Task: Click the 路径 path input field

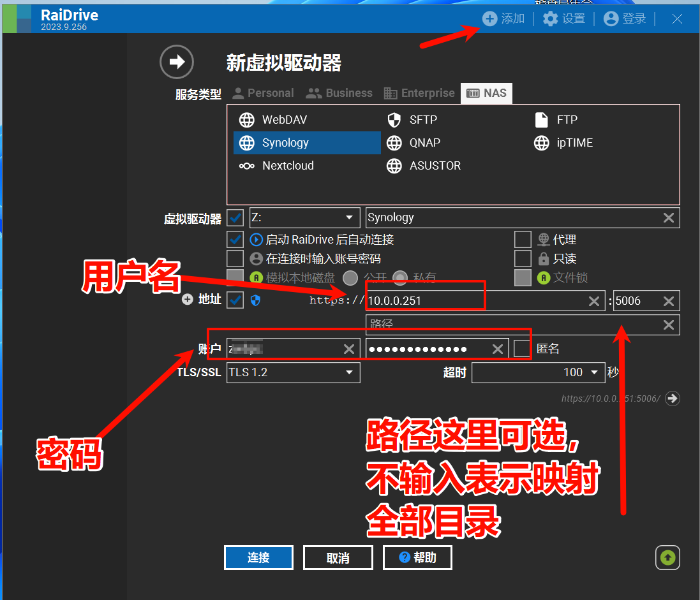Action: pyautogui.click(x=510, y=325)
